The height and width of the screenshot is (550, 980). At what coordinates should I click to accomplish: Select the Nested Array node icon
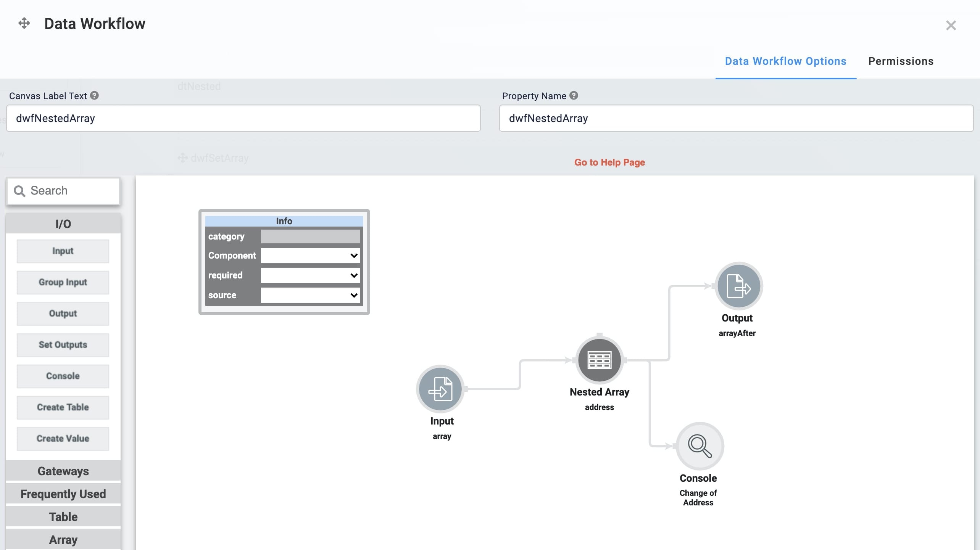(600, 360)
